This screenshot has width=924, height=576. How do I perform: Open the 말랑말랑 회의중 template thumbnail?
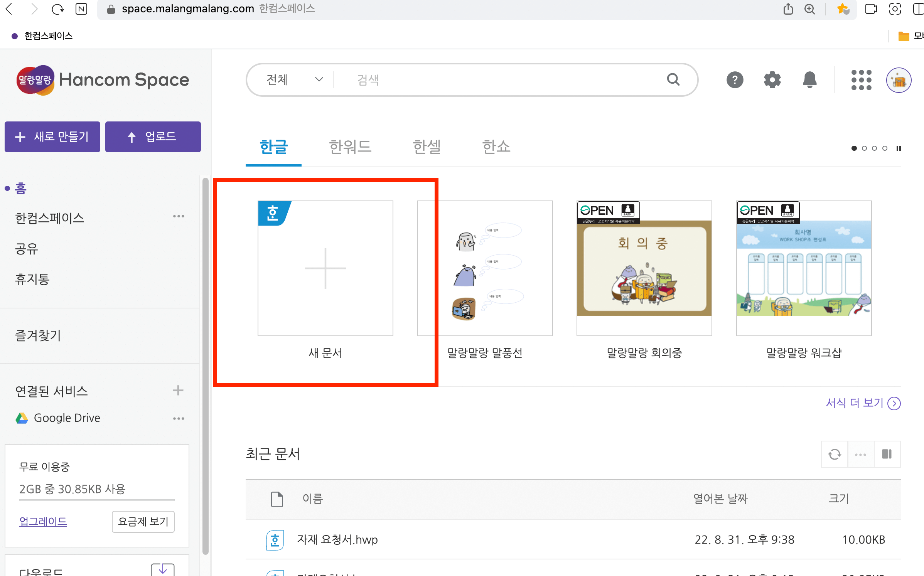(644, 268)
